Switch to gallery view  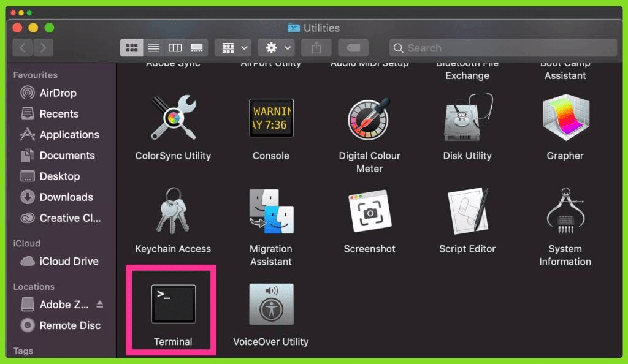coord(197,47)
